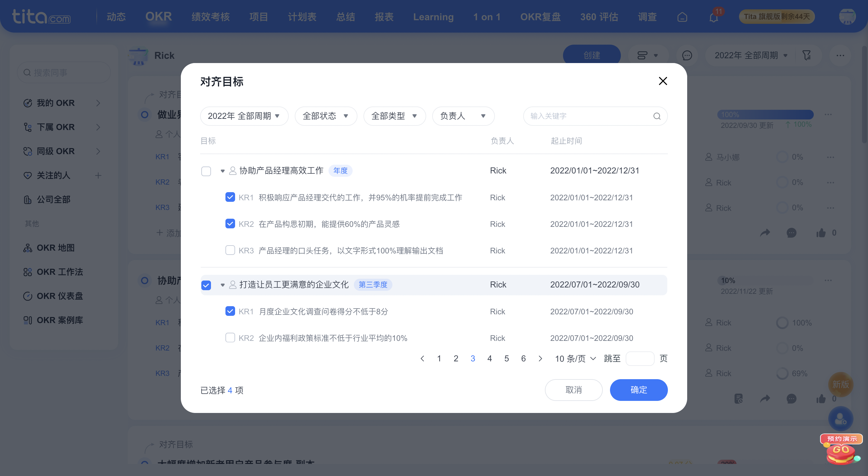
Task: Click the person icon beside 打造让员工更满意的企业文化
Action: click(232, 285)
